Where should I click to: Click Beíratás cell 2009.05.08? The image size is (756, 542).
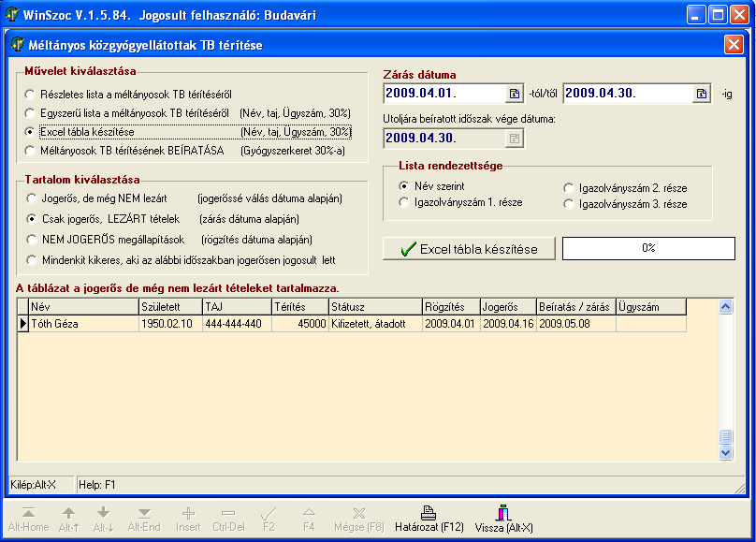pos(576,324)
